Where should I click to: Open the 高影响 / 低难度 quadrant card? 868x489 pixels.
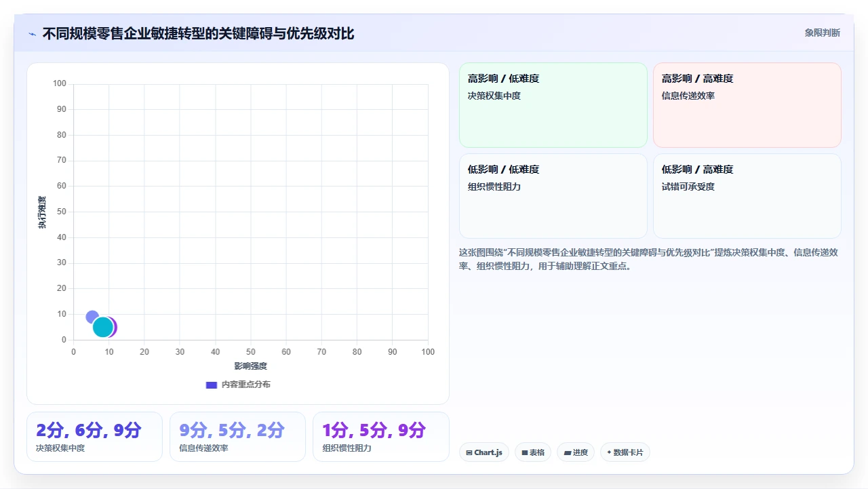[553, 105]
